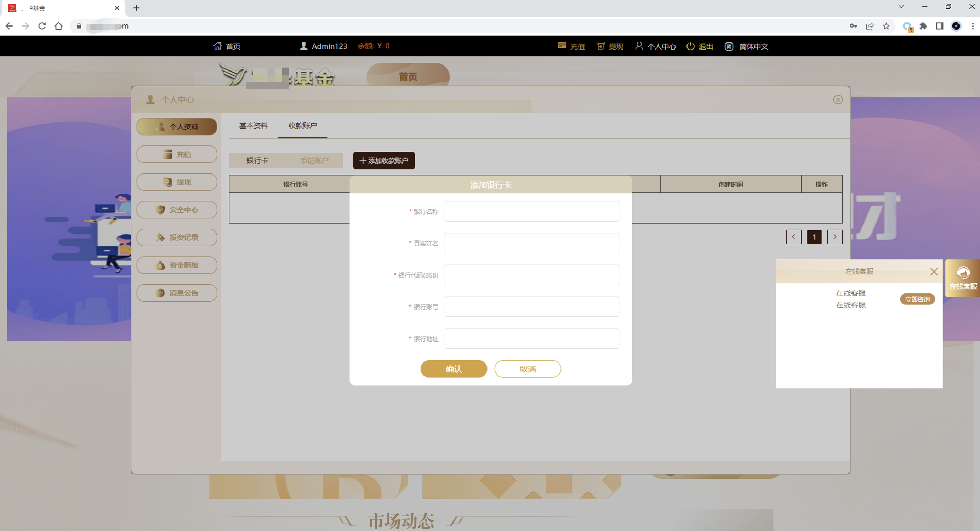
Task: Click the site lock icon in address bar
Action: pyautogui.click(x=79, y=26)
